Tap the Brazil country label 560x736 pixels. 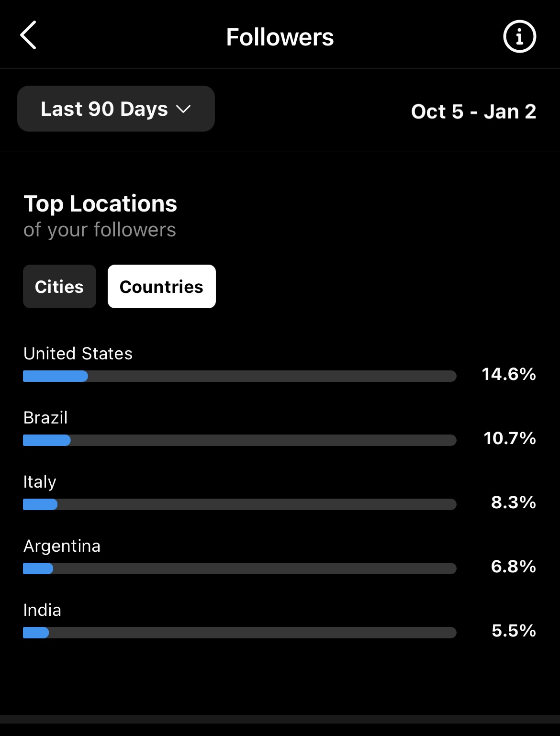[45, 418]
